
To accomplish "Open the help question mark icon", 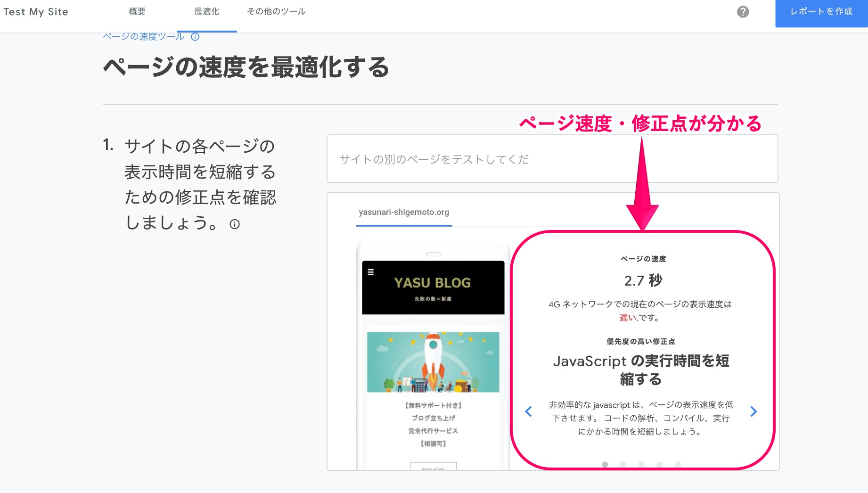I will [743, 12].
